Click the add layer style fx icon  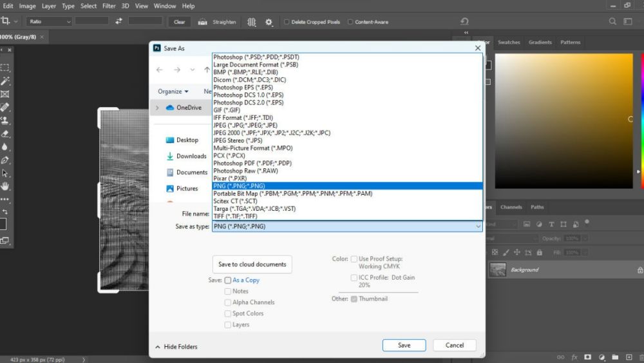click(x=574, y=357)
